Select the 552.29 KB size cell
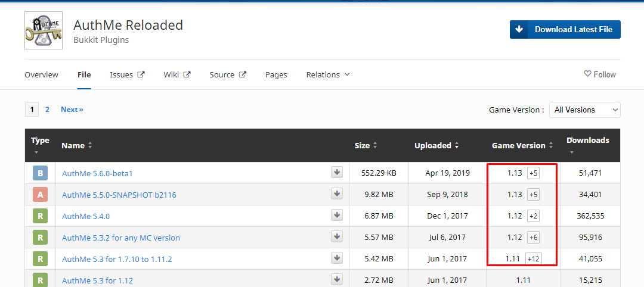644x287 pixels. [x=379, y=173]
